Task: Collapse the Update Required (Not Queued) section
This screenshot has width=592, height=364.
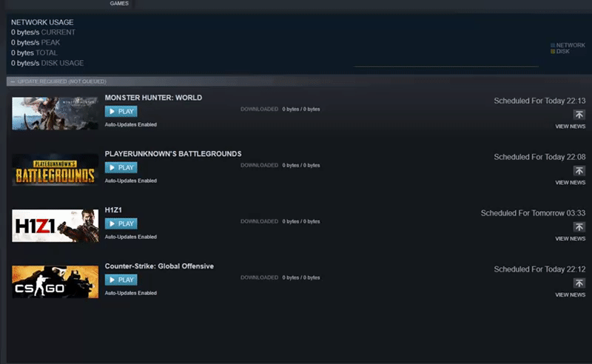Action: tap(13, 81)
